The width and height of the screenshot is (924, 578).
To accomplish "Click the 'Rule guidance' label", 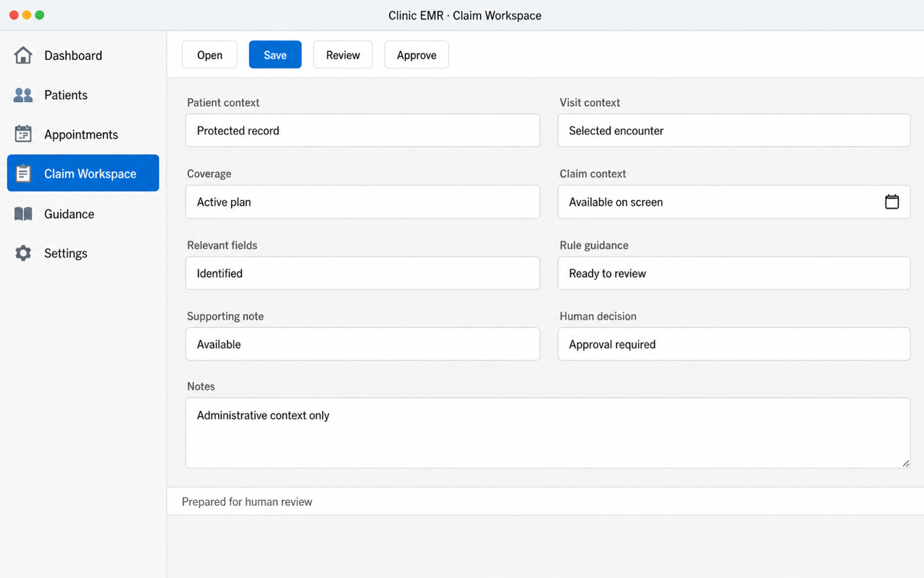I will [594, 246].
